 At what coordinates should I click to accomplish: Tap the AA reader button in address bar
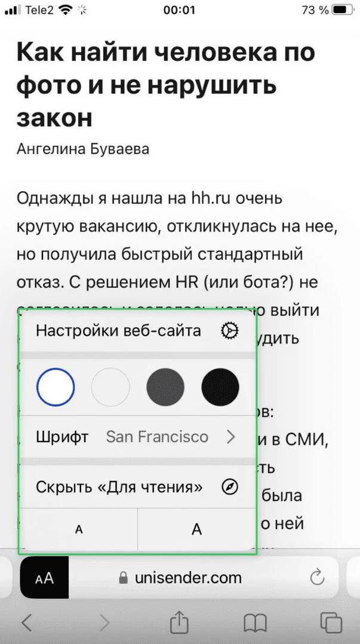pos(44,578)
